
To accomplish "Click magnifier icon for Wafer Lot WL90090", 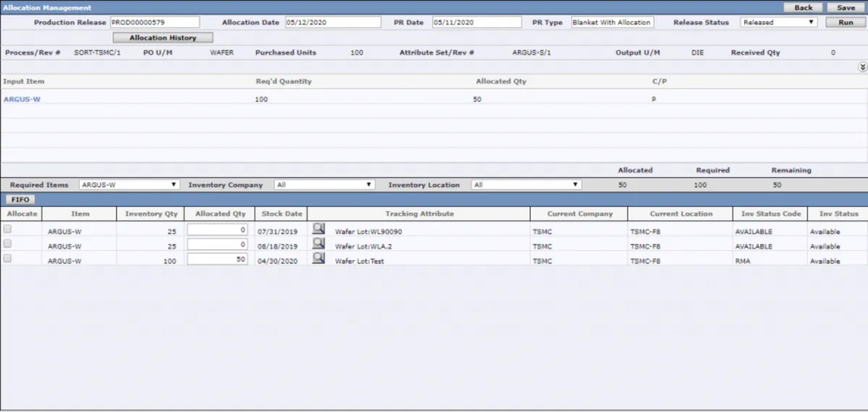I will pyautogui.click(x=318, y=229).
